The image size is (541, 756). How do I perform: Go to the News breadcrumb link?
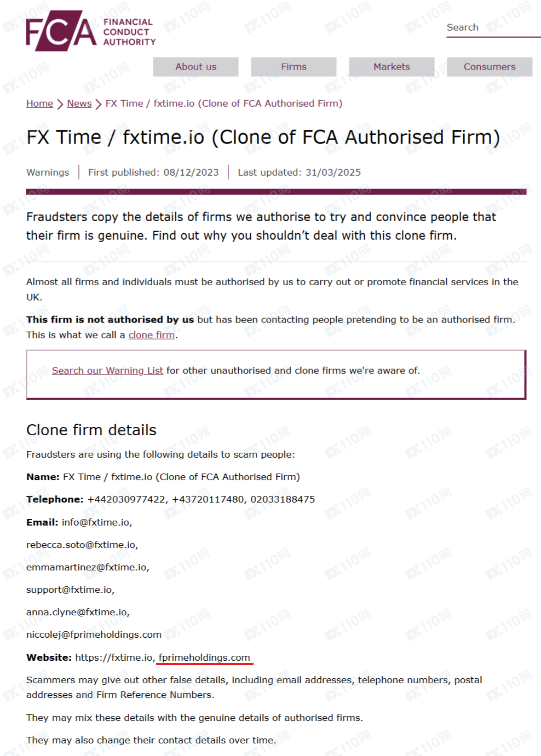pyautogui.click(x=79, y=103)
